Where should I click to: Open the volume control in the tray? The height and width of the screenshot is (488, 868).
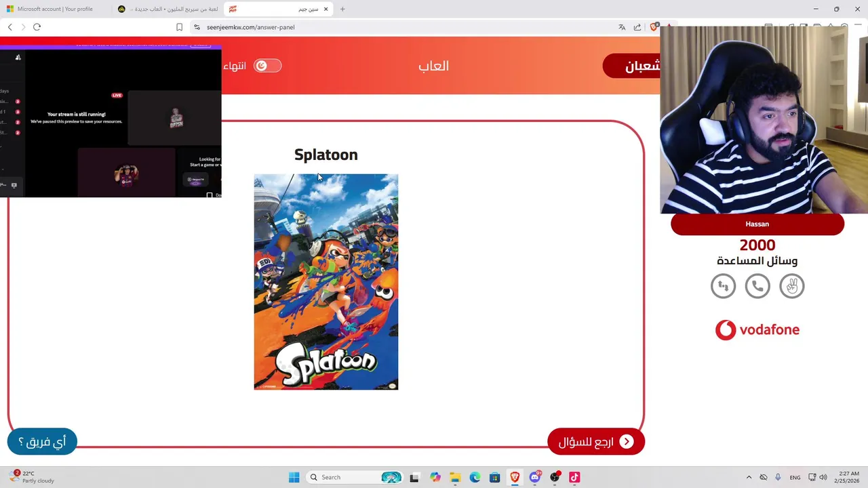824,477
